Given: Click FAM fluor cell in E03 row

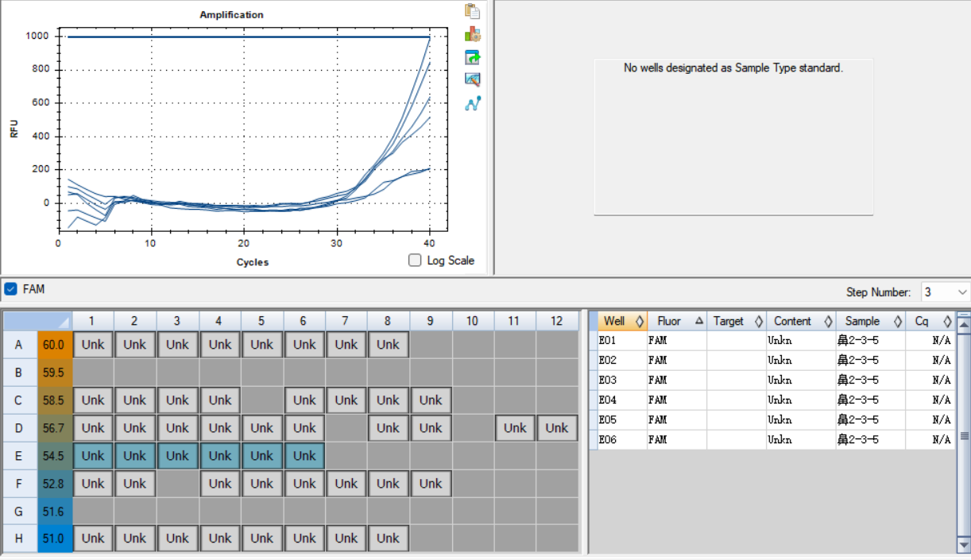Looking at the screenshot, I should (x=677, y=380).
